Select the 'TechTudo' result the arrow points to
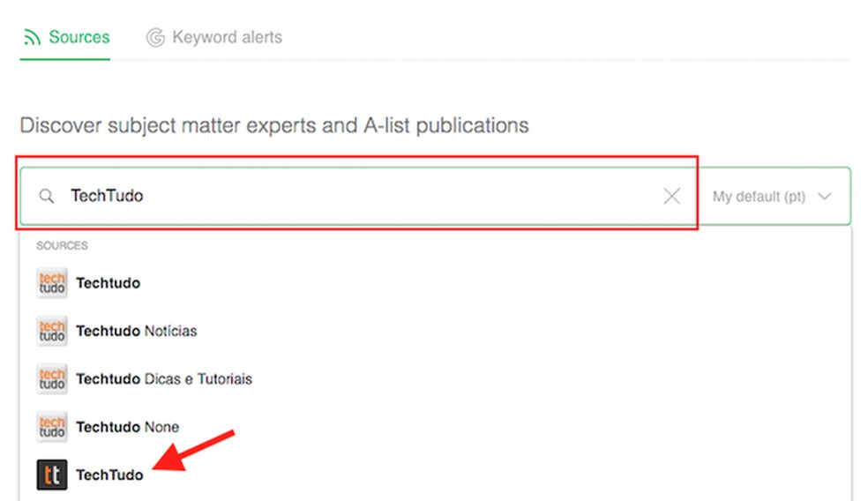This screenshot has height=501, width=868. (109, 475)
